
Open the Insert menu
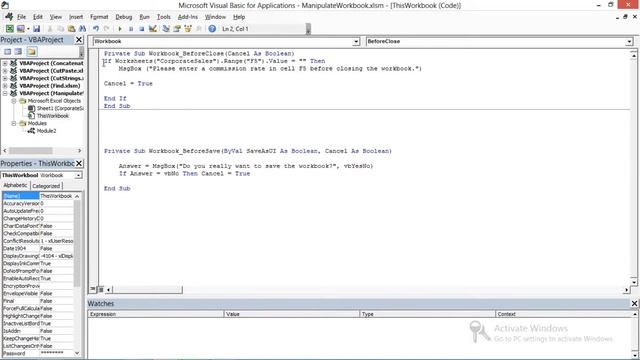pos(76,17)
